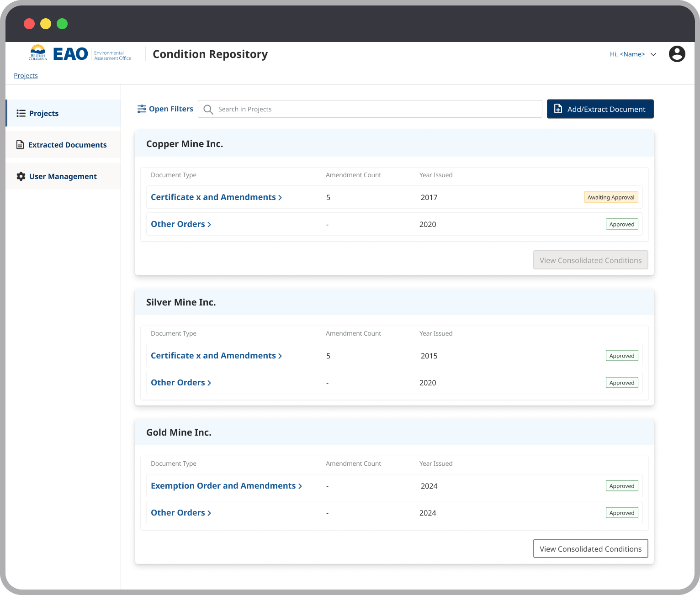
Task: Select Projects in the sidebar menu
Action: [x=64, y=113]
